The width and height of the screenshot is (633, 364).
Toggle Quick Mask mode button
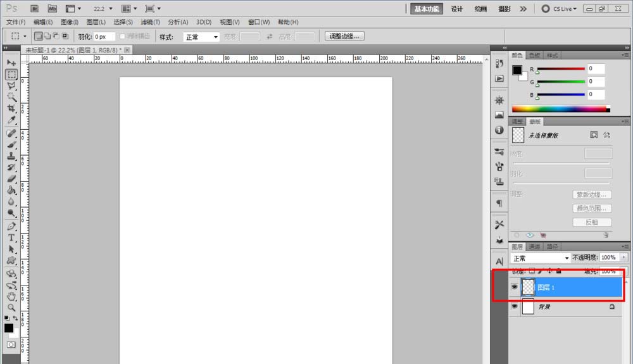(x=11, y=344)
